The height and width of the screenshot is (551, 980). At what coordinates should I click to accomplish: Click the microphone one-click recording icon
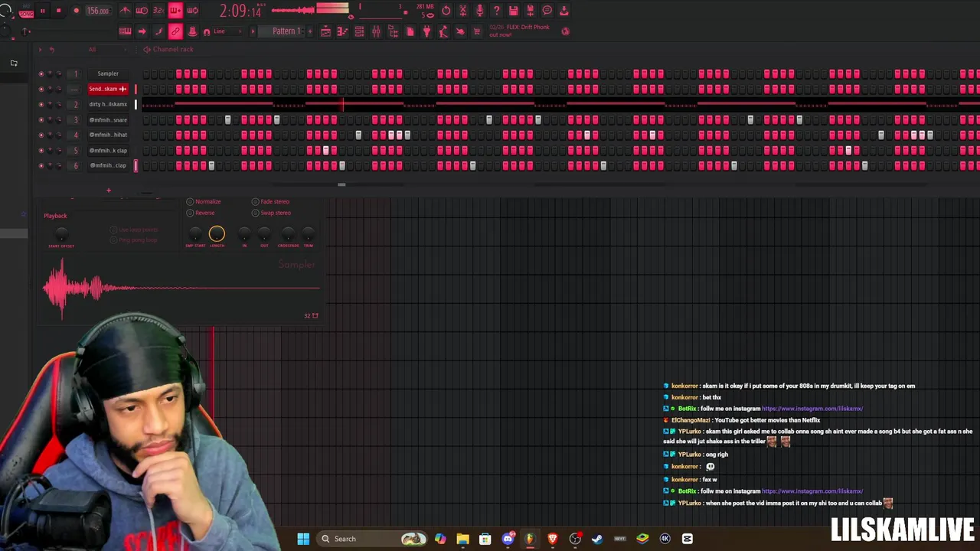[x=480, y=11]
